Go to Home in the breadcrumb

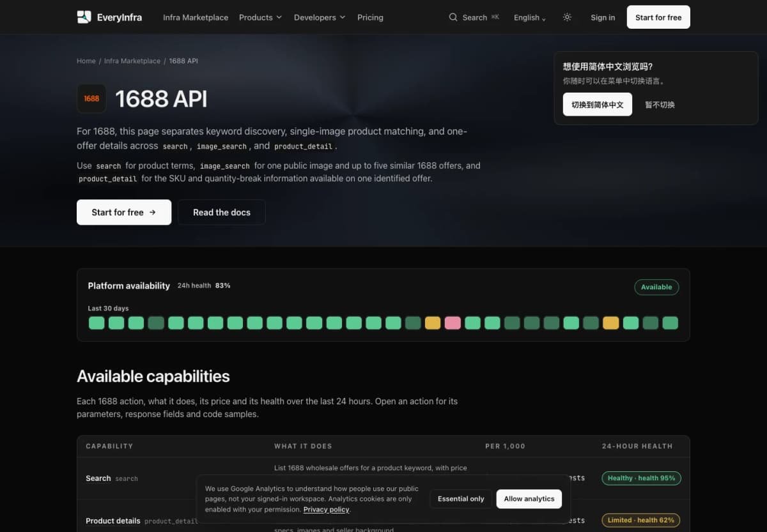[86, 61]
